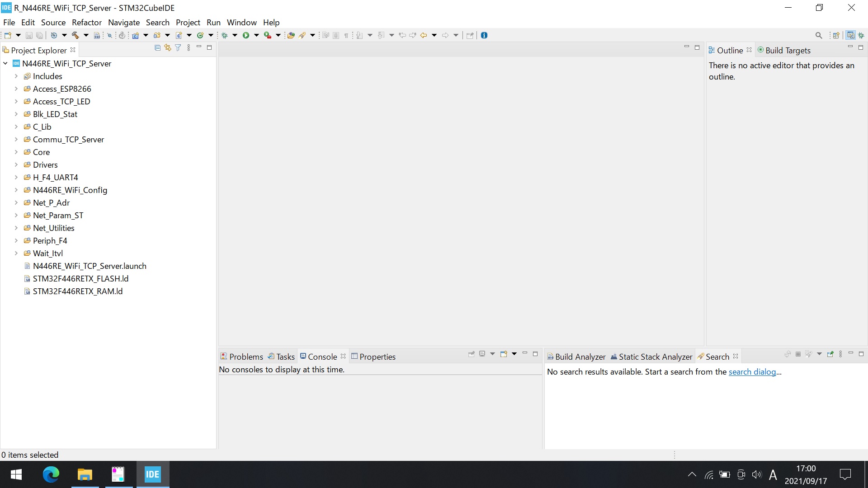Open Windows Start menu
Image resolution: width=868 pixels, height=488 pixels.
tap(16, 474)
